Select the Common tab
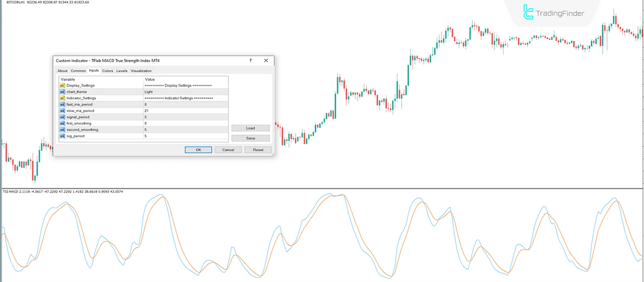The width and height of the screenshot is (644, 282). click(x=78, y=71)
